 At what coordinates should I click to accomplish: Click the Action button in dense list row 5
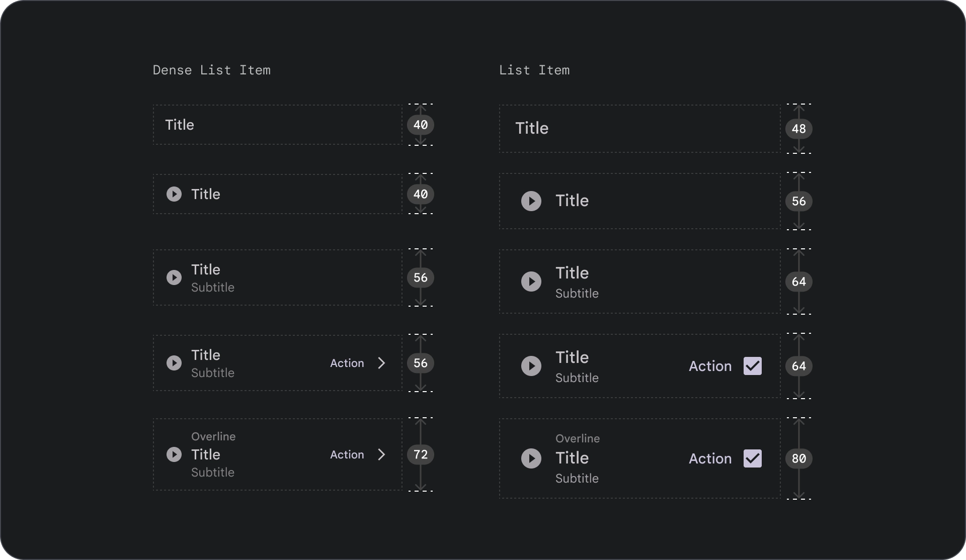346,454
